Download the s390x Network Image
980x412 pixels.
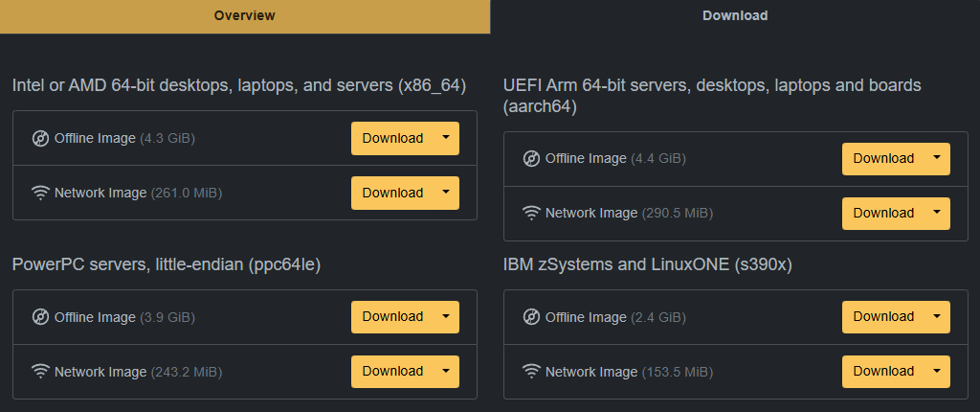coord(883,372)
